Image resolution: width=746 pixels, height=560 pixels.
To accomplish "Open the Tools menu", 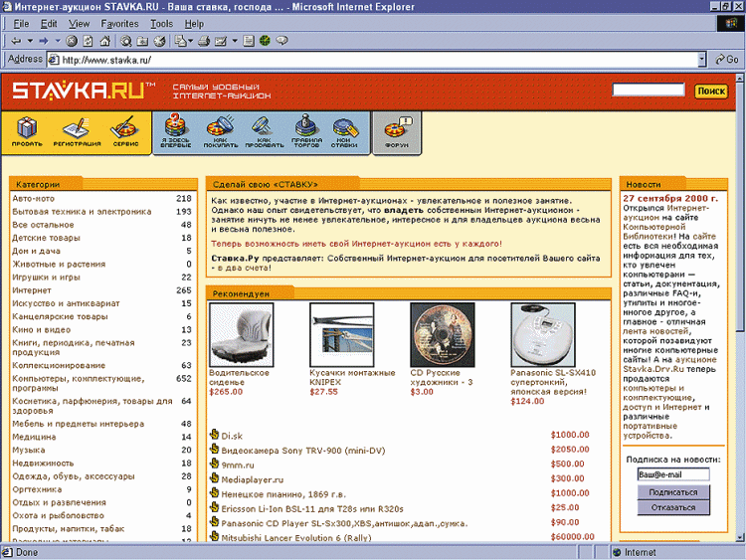I will point(162,24).
